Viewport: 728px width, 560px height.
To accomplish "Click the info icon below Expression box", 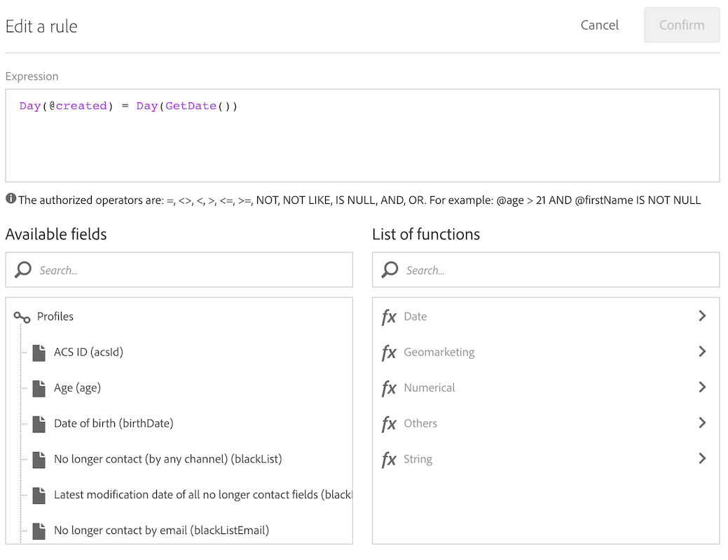I will pyautogui.click(x=11, y=199).
